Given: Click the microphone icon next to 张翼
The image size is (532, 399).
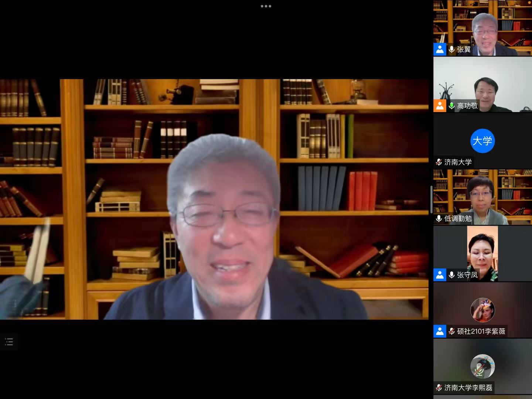Looking at the screenshot, I should 451,49.
